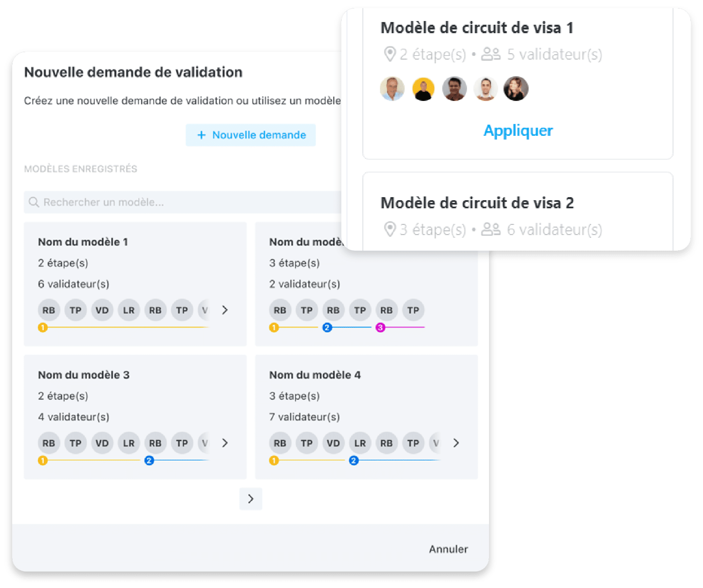
Task: Expand next page with bottom chevron arrow
Action: click(x=251, y=498)
